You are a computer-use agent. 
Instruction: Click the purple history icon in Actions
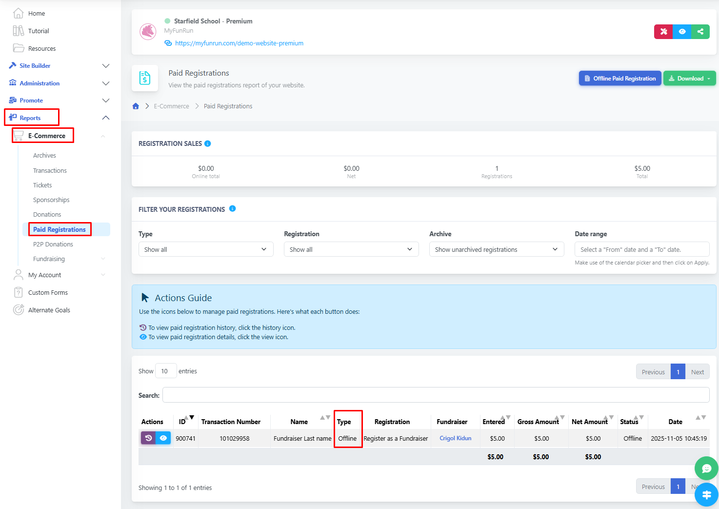pyautogui.click(x=149, y=438)
